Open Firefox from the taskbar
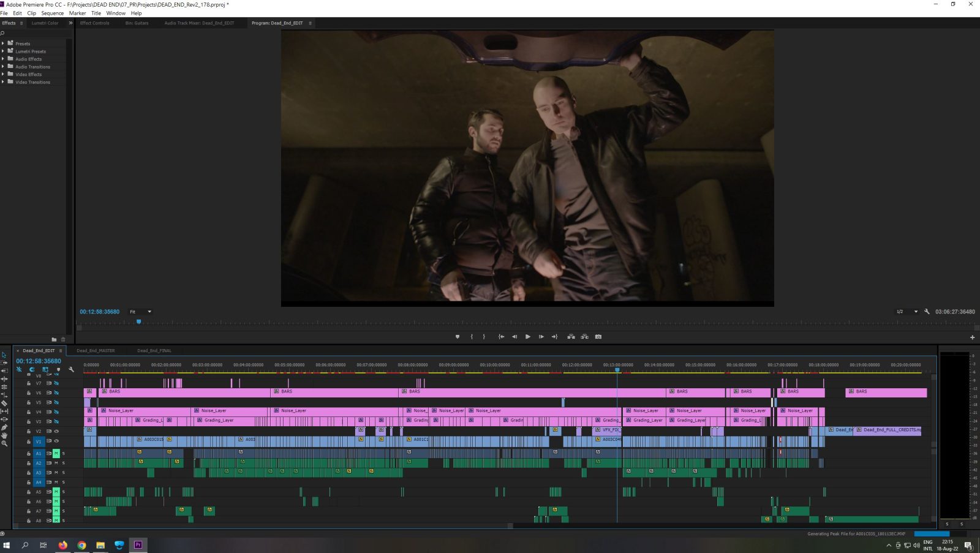The image size is (980, 553). click(62, 545)
